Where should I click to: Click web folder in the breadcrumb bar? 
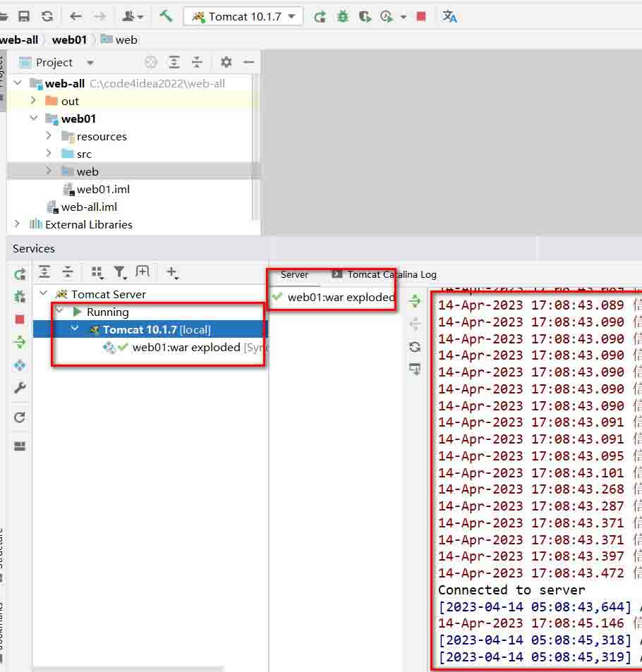coord(120,40)
